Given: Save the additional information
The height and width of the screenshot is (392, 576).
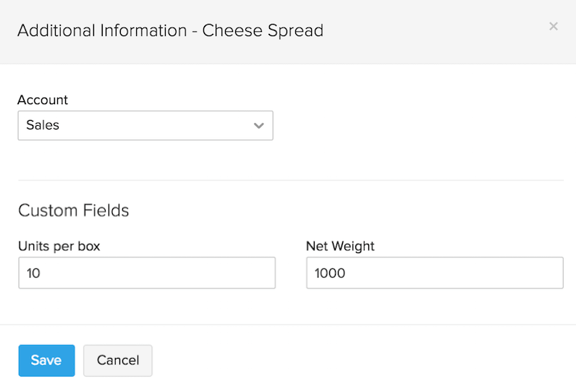Looking at the screenshot, I should coord(46,360).
